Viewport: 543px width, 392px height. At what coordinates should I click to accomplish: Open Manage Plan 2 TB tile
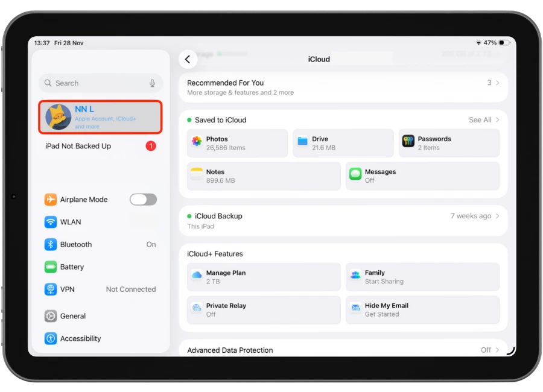(x=264, y=277)
